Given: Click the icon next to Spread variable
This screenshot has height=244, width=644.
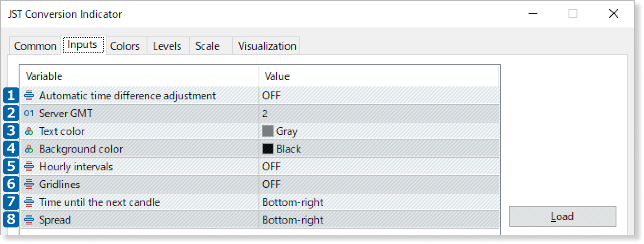Looking at the screenshot, I should [29, 220].
